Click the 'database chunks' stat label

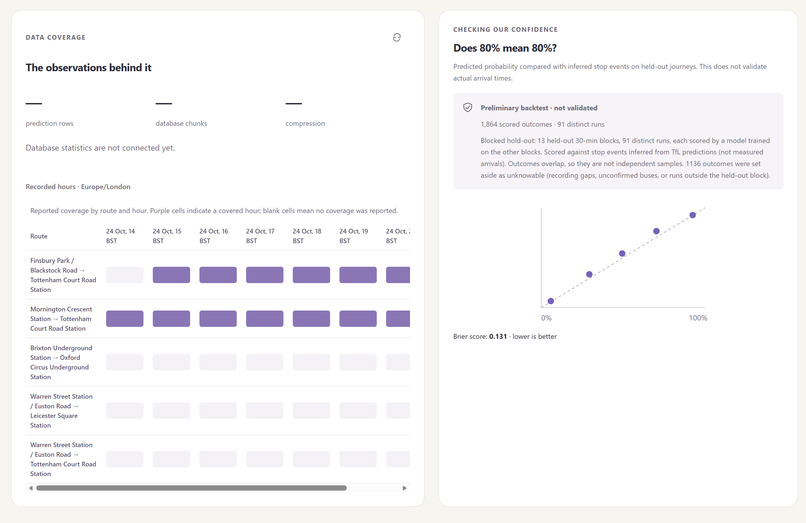pyautogui.click(x=181, y=123)
